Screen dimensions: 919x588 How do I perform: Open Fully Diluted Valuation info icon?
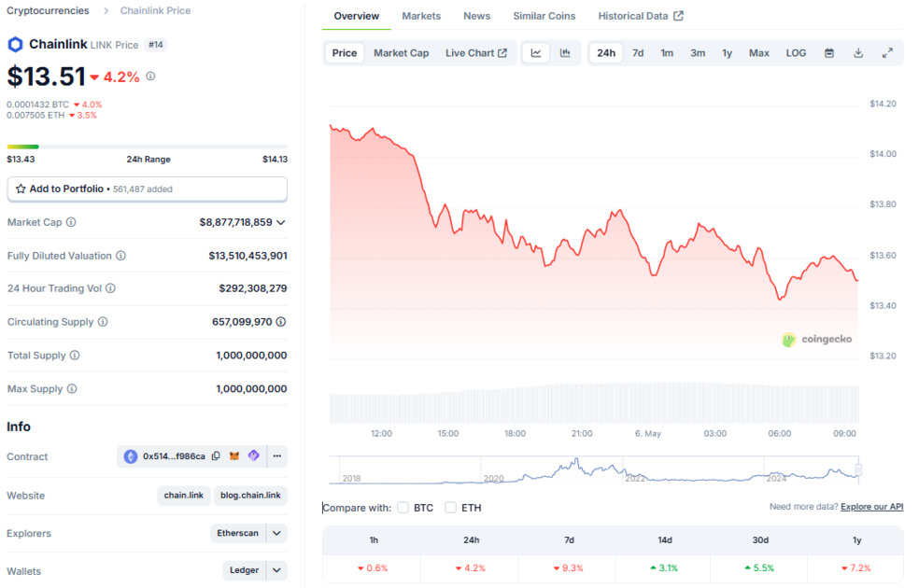click(120, 256)
